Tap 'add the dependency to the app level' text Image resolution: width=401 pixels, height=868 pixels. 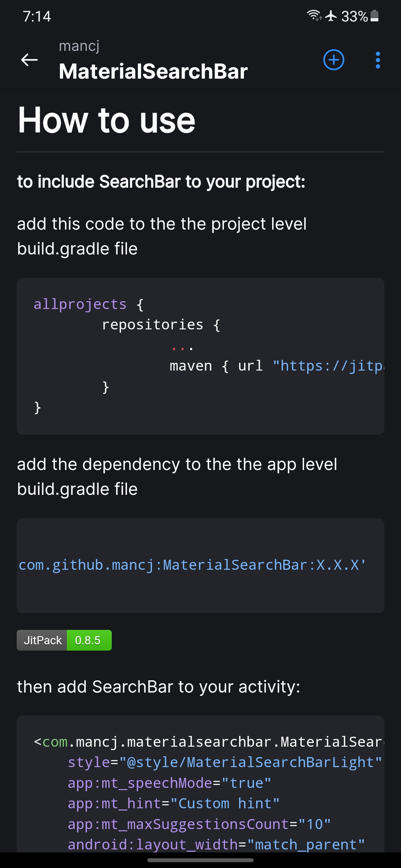[x=177, y=477]
